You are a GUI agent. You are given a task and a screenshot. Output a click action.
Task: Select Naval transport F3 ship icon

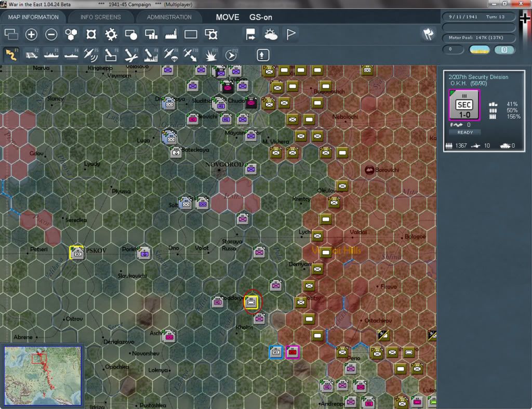coord(51,55)
